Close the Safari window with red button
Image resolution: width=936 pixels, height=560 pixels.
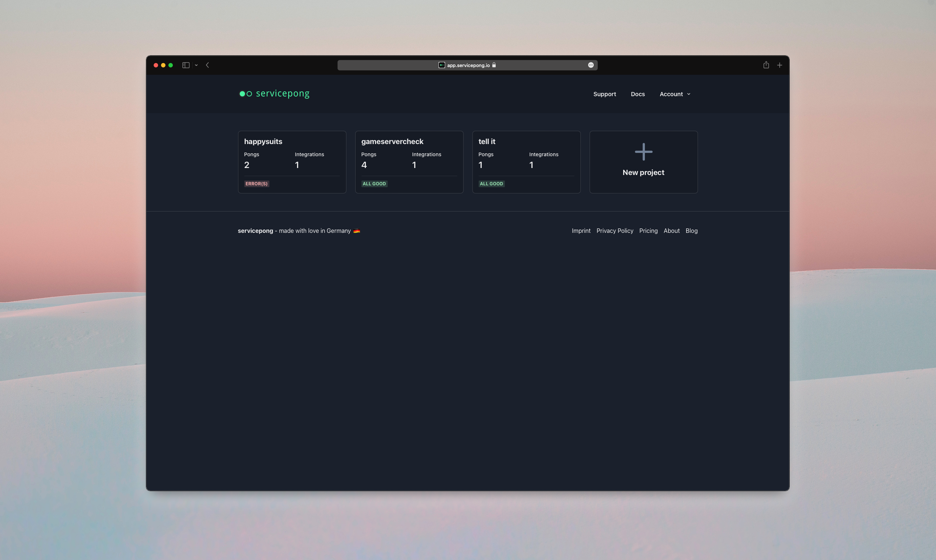tap(156, 65)
